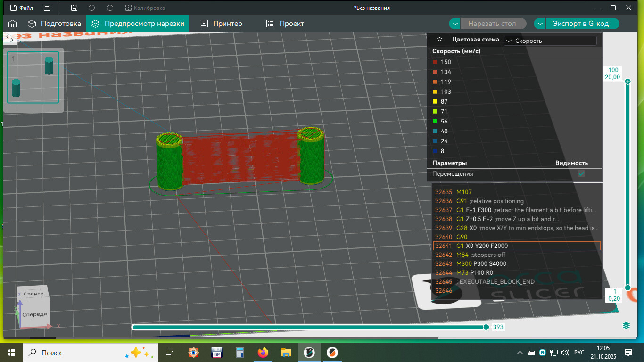Viewport: 644px width, 362px height.
Task: Click the Save project floppy disk icon
Action: point(74,8)
